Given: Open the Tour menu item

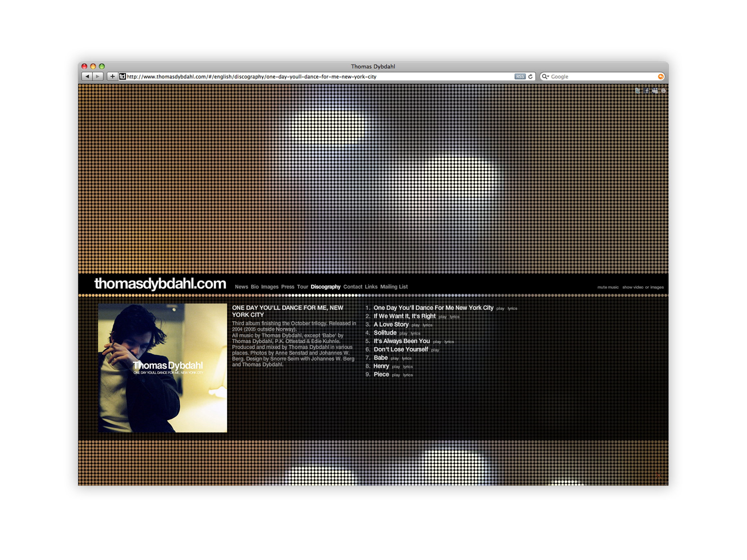Looking at the screenshot, I should tap(303, 287).
